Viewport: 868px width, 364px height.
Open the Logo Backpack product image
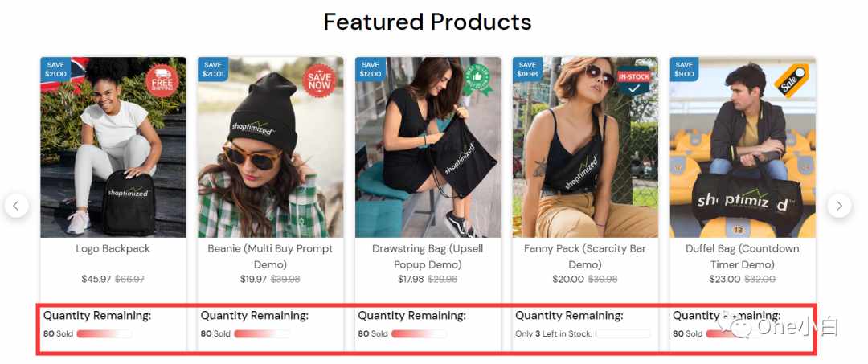point(113,147)
